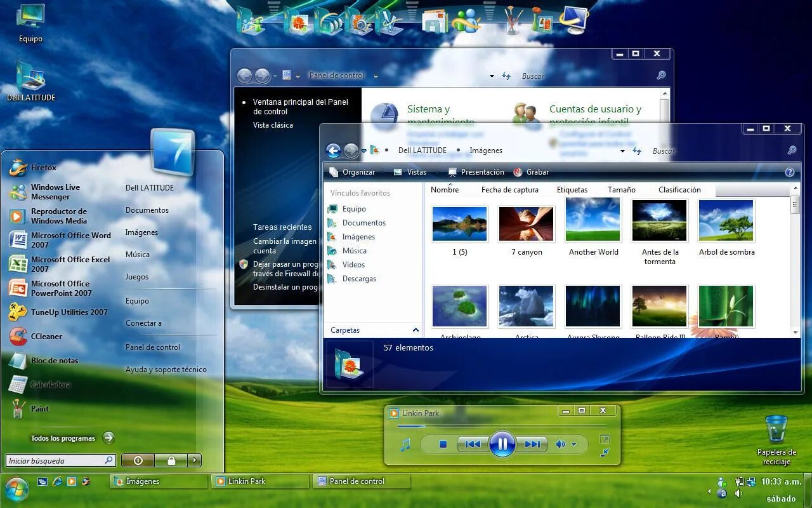Click the Switch between windows quick launch icon
This screenshot has height=508, width=812.
coord(43,481)
